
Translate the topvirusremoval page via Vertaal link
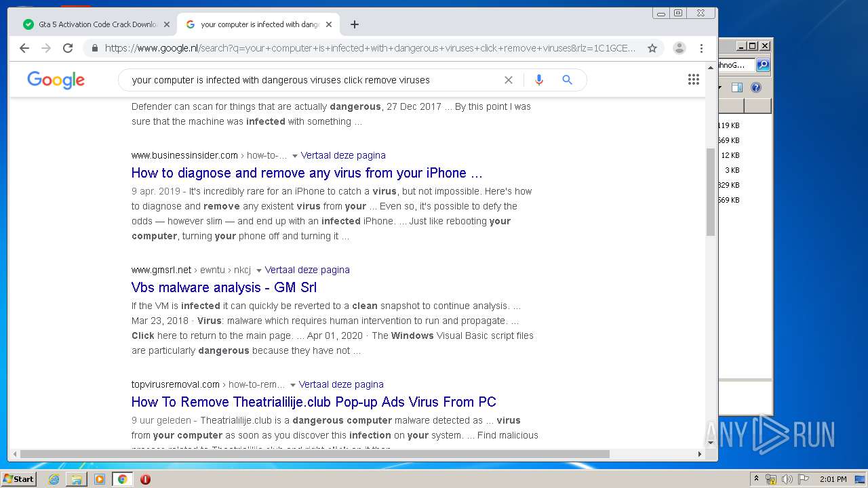(341, 384)
